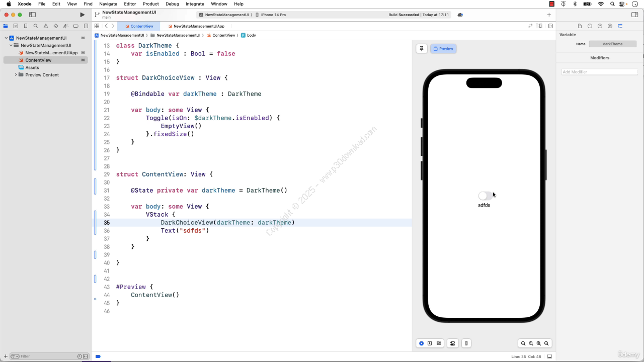Viewport: 644px width, 362px height.
Task: Click the preview Device Settings icon
Action: pos(453,343)
